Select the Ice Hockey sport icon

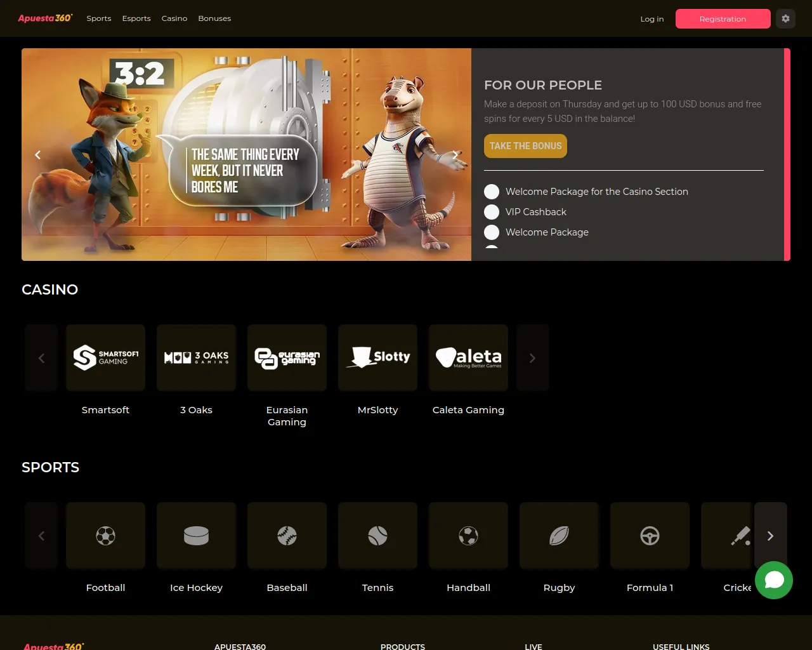(x=196, y=535)
